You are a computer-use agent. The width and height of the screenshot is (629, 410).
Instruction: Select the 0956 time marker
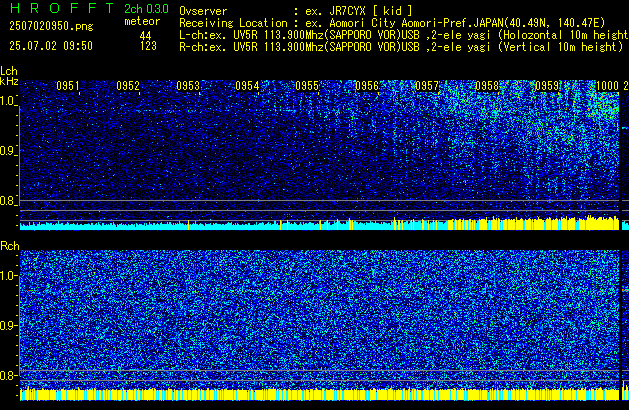click(367, 86)
